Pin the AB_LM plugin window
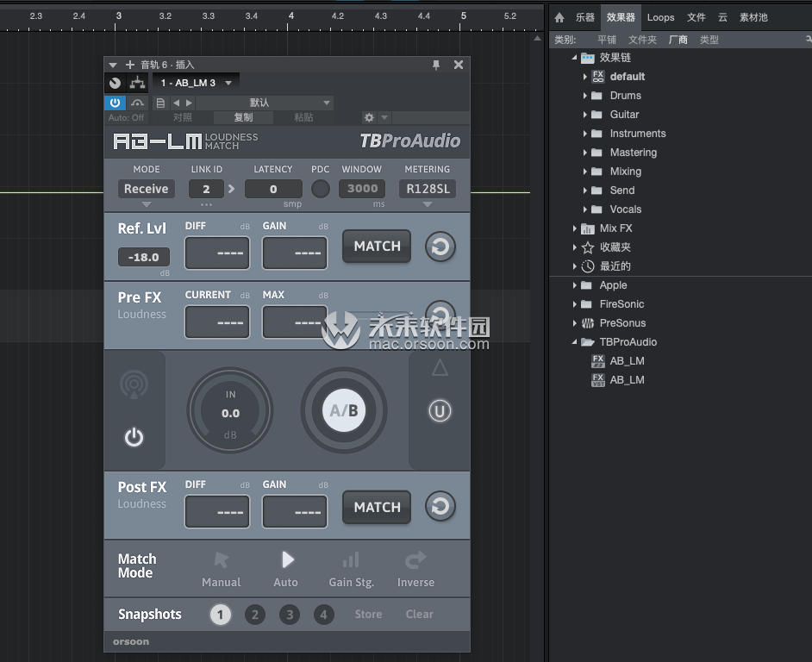Image resolution: width=812 pixels, height=662 pixels. pos(436,65)
